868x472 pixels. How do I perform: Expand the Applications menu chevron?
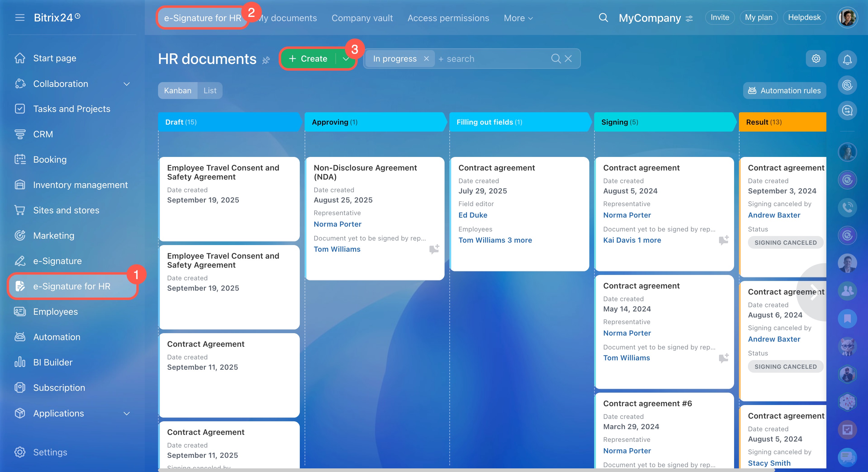(127, 413)
